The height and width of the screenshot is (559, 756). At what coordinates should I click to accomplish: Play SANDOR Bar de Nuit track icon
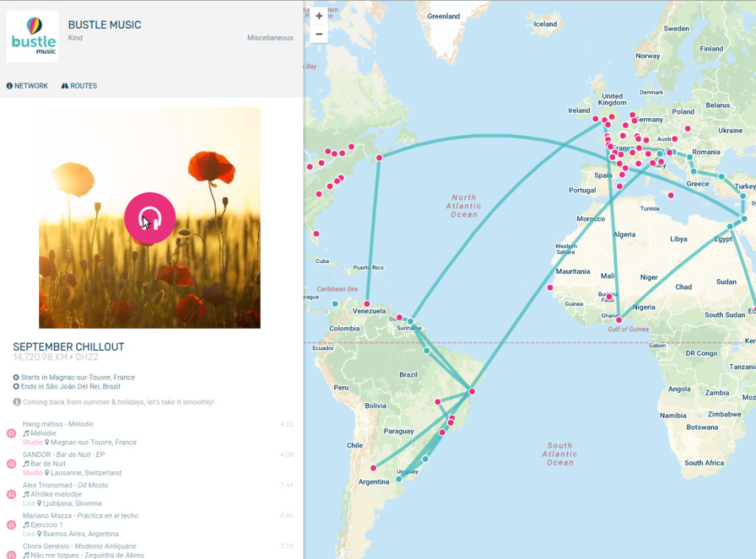(x=12, y=464)
